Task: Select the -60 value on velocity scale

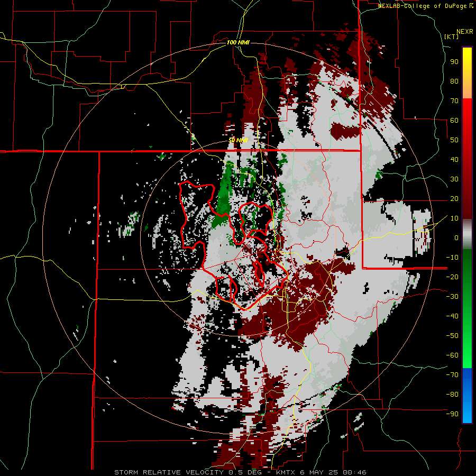Action: tap(452, 355)
